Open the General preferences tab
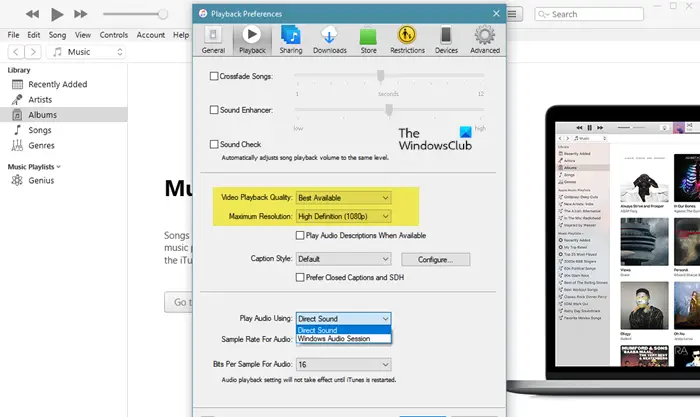The height and width of the screenshot is (417, 700). [213, 40]
